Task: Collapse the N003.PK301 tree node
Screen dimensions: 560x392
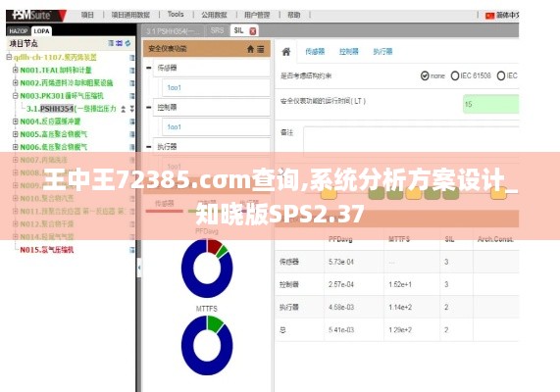Action: 16,95
